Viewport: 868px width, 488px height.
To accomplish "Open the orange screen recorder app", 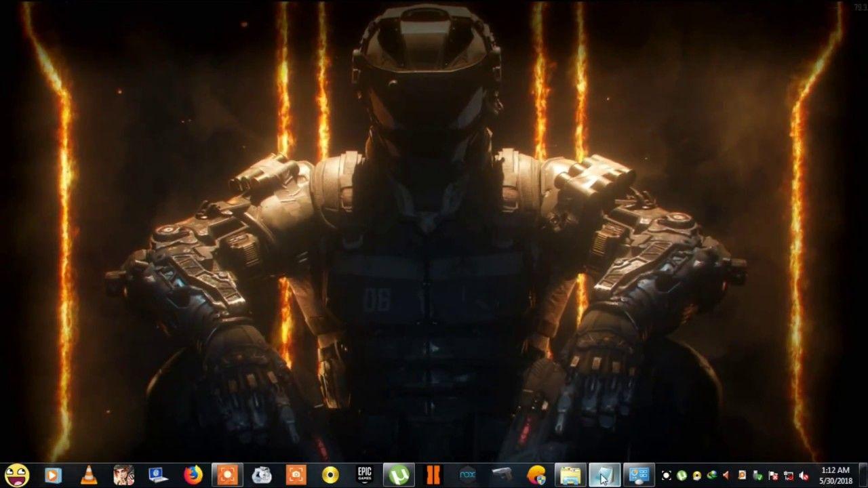I will point(227,474).
